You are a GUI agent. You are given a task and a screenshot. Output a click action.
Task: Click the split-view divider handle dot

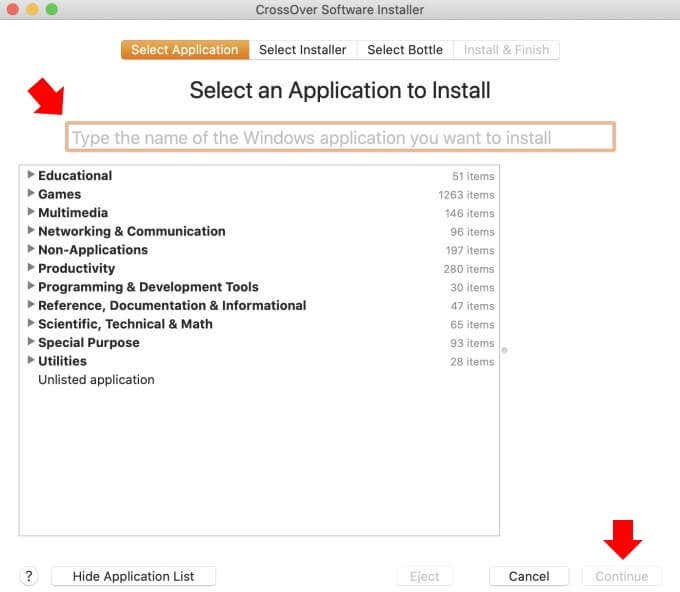(x=504, y=350)
